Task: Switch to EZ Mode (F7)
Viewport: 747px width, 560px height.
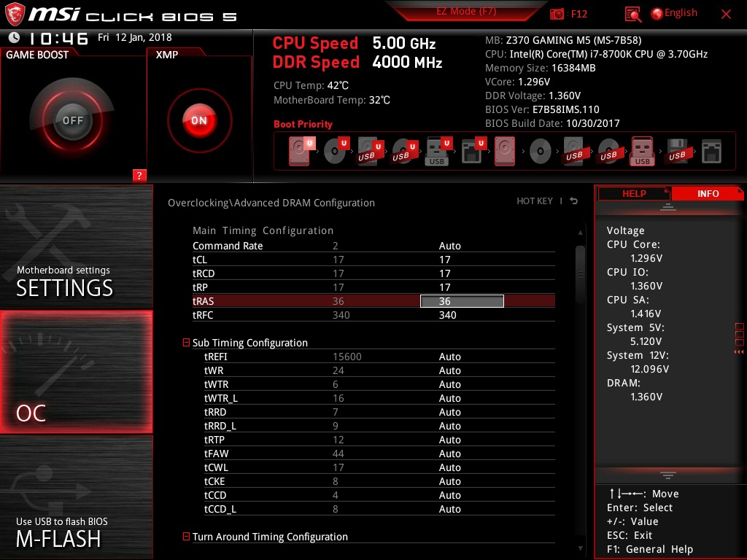Action: click(466, 12)
